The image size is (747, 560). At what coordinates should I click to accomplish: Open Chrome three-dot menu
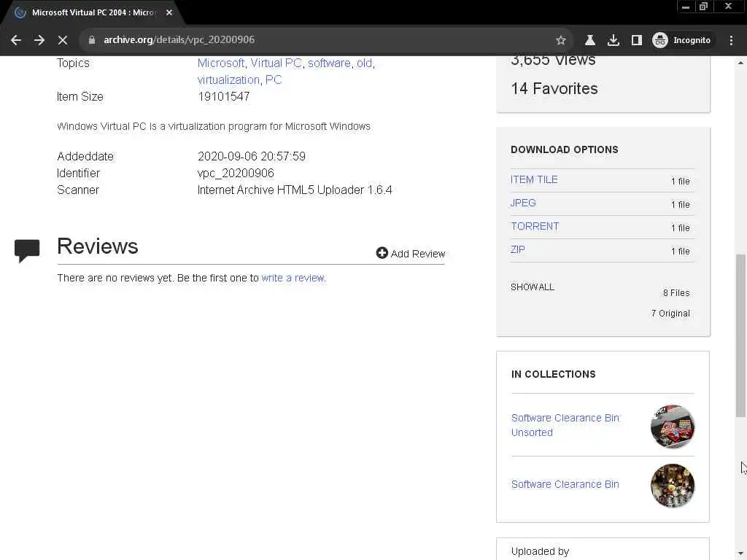(731, 40)
